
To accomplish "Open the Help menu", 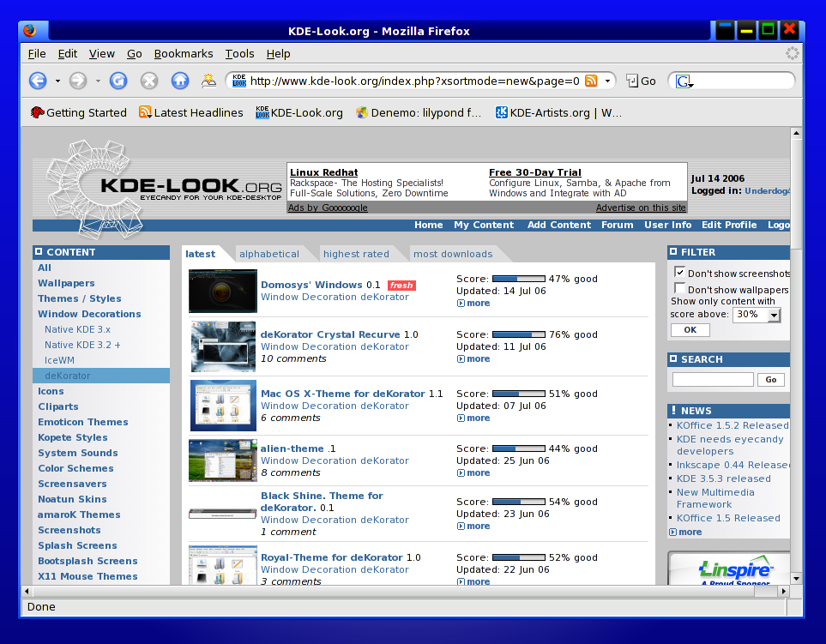I will (x=278, y=54).
